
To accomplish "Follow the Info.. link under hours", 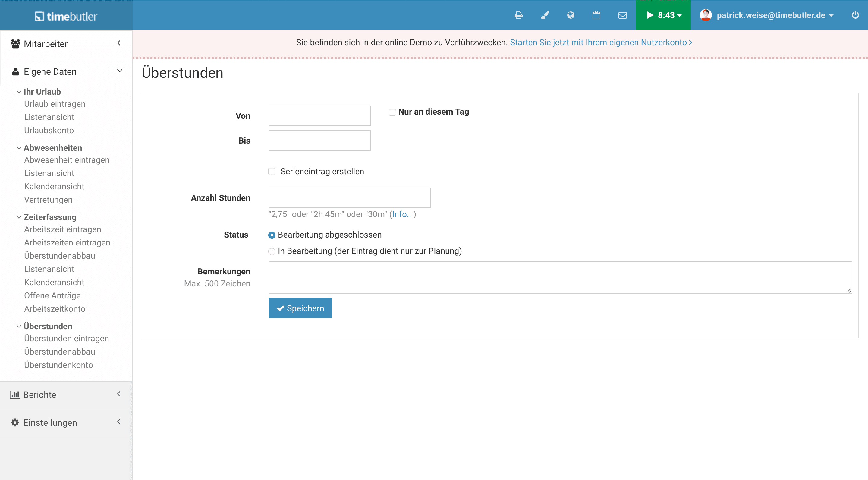I will tap(401, 214).
